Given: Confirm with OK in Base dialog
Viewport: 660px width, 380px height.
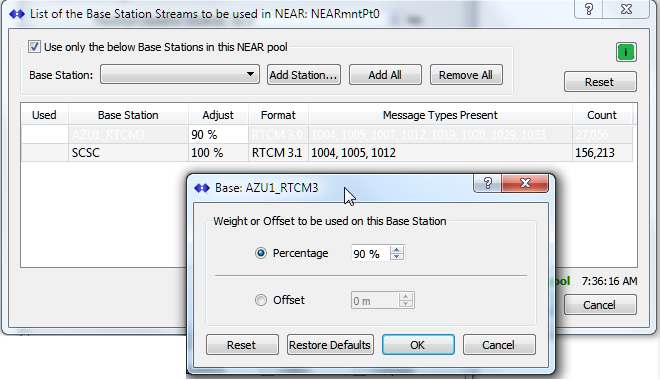Looking at the screenshot, I should [x=418, y=345].
